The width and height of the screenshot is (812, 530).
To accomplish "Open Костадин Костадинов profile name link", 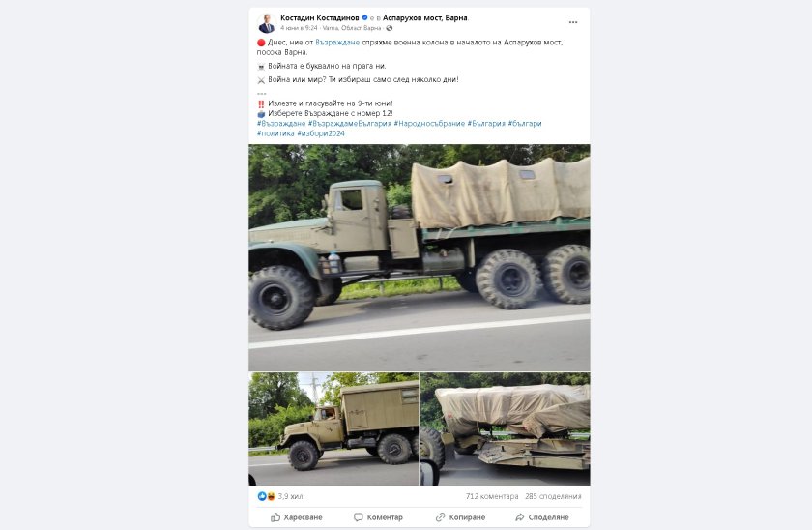I will tap(320, 17).
